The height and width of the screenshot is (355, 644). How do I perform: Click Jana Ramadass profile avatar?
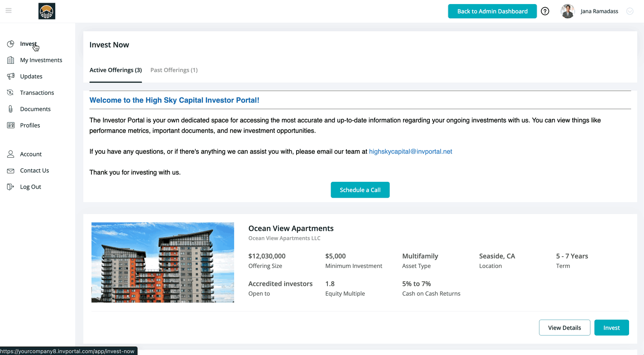[567, 11]
